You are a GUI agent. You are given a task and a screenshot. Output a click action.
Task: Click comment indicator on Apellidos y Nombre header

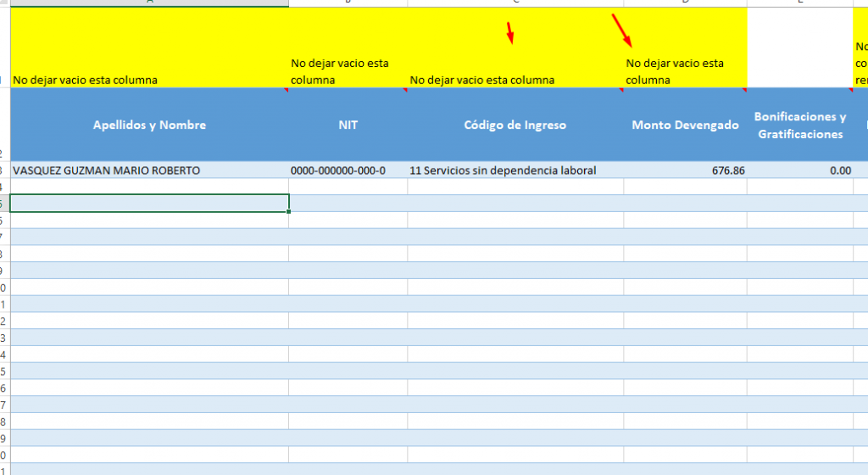pyautogui.click(x=285, y=89)
